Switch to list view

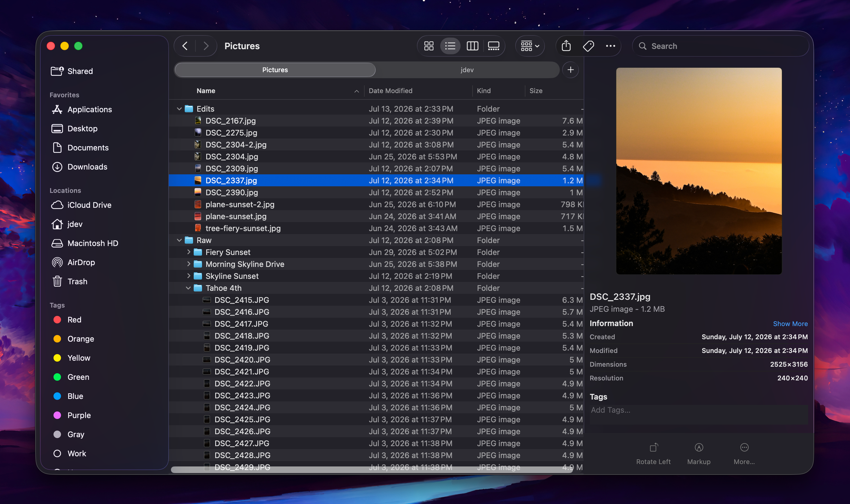click(450, 46)
